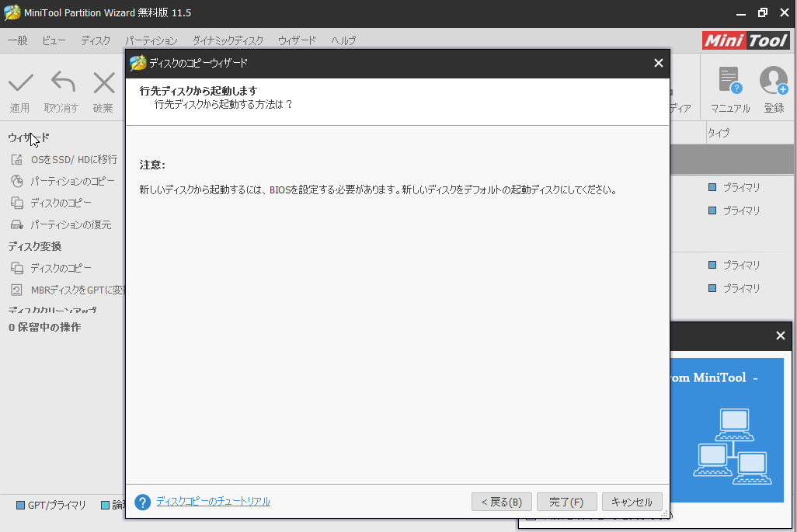Click the 破棄 (Discard) X icon

point(103,83)
